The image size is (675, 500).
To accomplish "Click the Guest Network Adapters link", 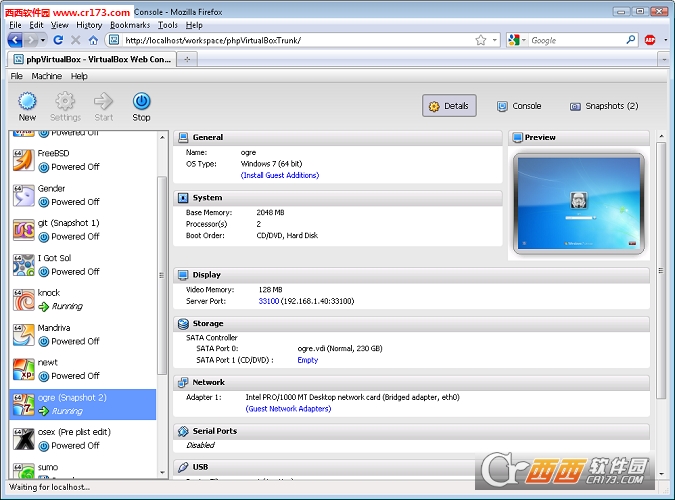I will click(x=288, y=409).
